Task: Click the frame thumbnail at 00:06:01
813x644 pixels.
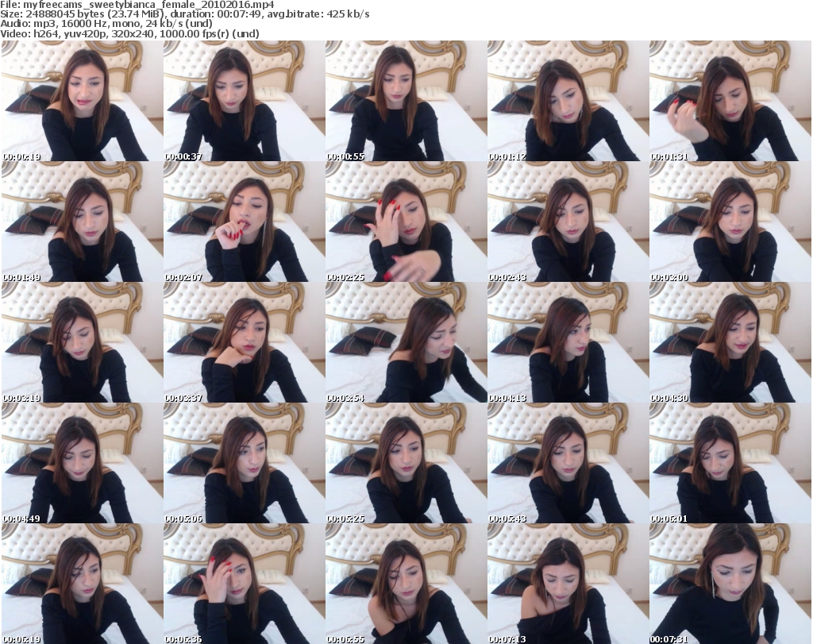Action: (730, 463)
